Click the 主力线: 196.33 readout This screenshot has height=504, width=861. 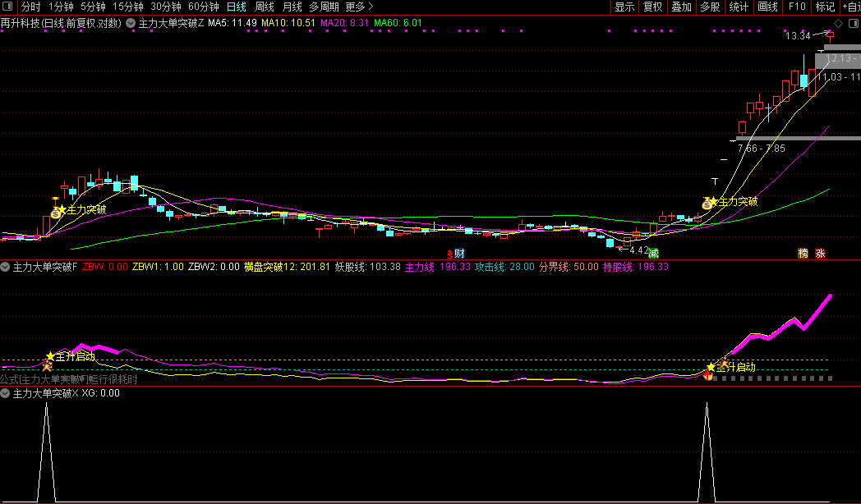coord(438,267)
